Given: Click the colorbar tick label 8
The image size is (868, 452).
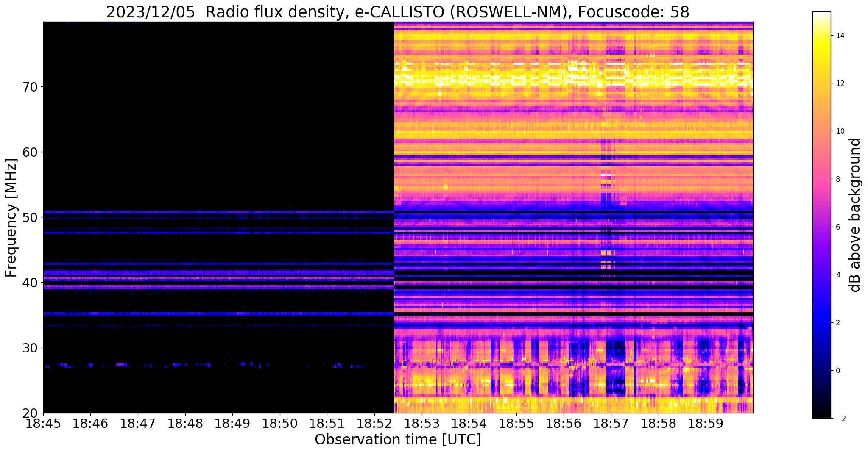Looking at the screenshot, I should 837,179.
